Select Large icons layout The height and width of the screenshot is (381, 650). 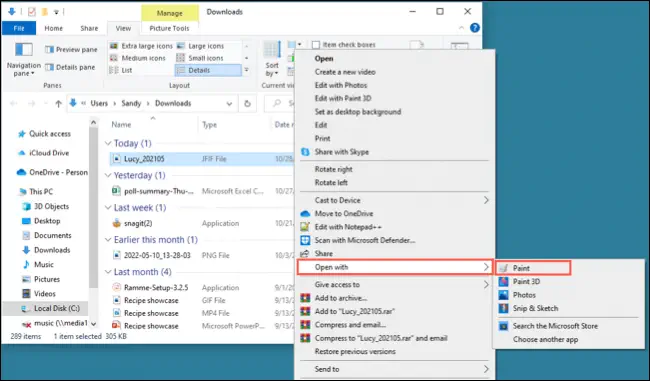pos(201,46)
